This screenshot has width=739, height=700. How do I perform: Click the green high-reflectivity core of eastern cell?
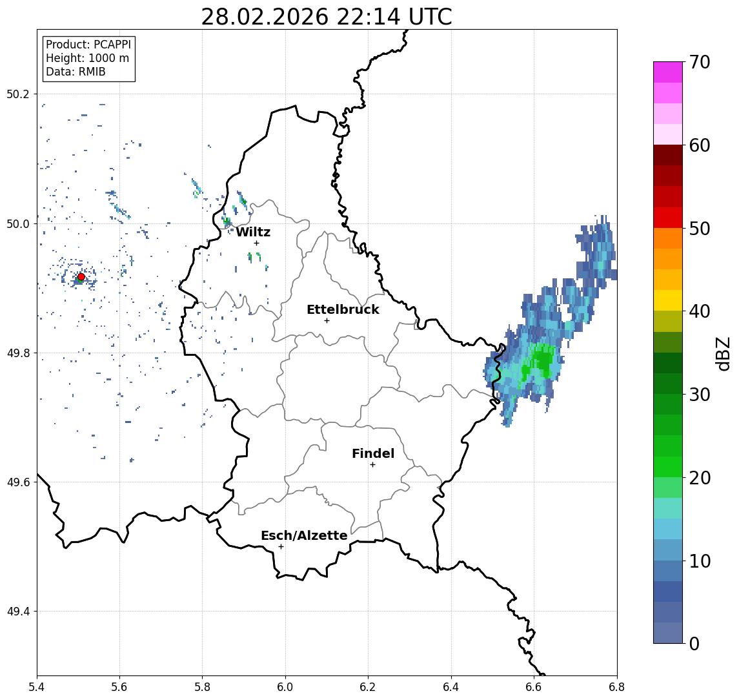(542, 360)
